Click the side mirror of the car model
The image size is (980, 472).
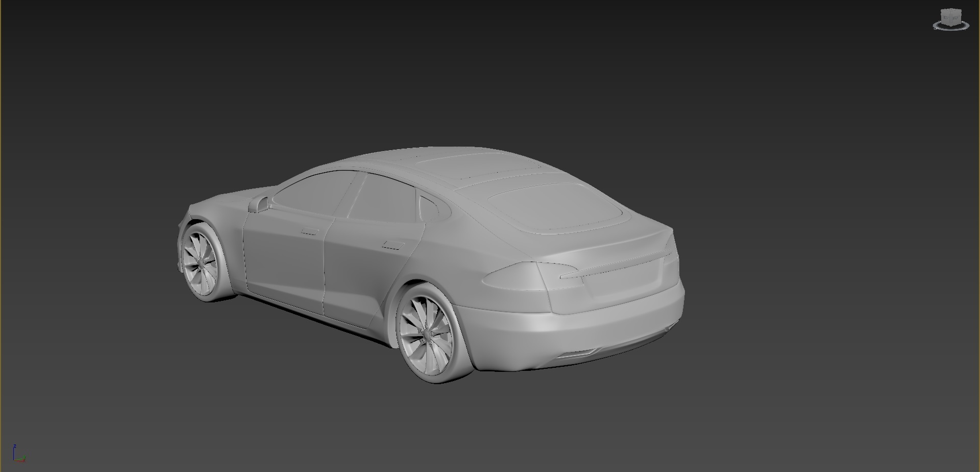[260, 204]
